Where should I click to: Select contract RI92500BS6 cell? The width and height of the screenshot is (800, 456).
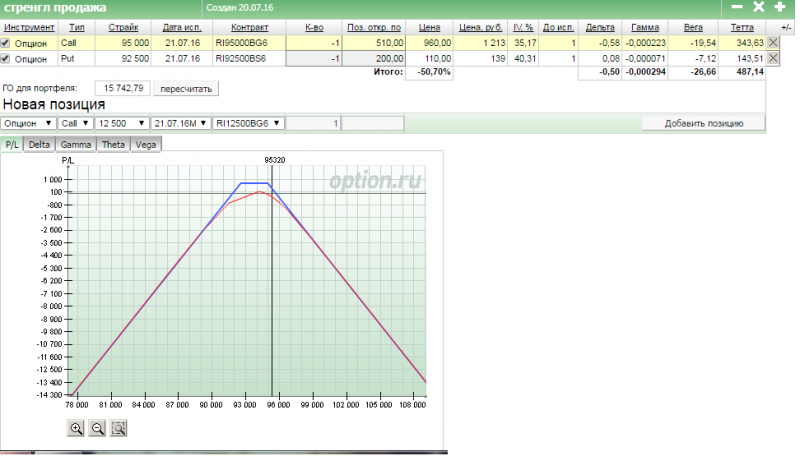(249, 59)
